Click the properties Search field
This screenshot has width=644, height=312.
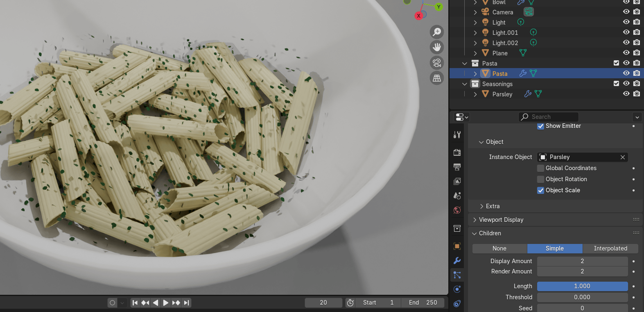click(549, 117)
